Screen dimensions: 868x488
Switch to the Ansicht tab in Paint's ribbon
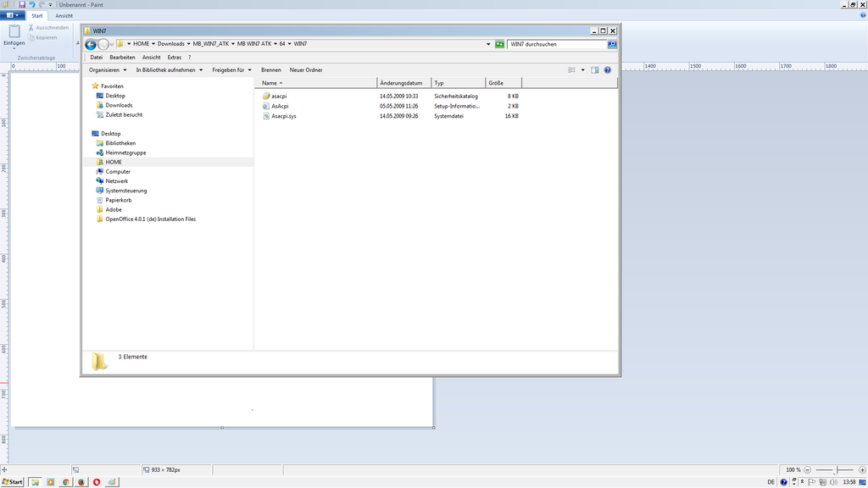click(x=64, y=16)
